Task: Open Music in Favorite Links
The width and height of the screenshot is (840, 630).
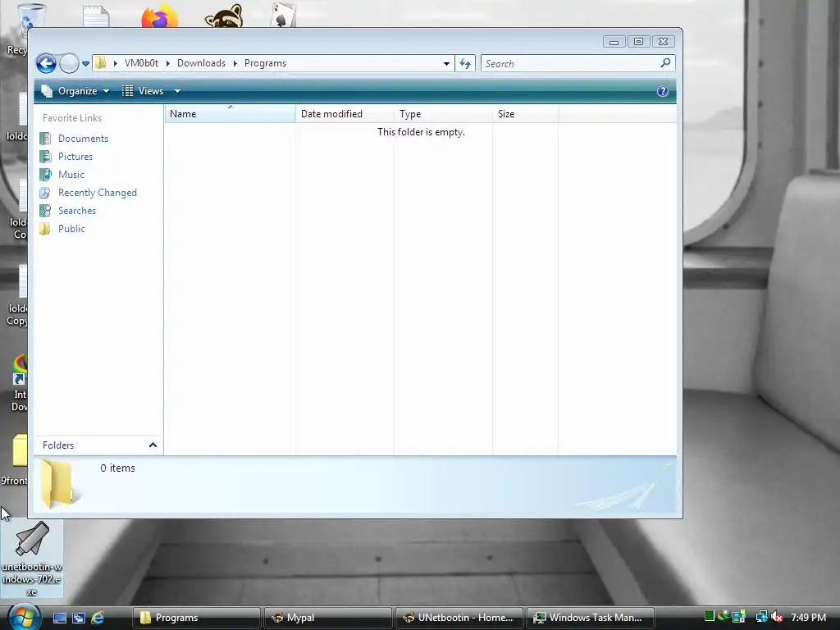Action: pos(71,175)
